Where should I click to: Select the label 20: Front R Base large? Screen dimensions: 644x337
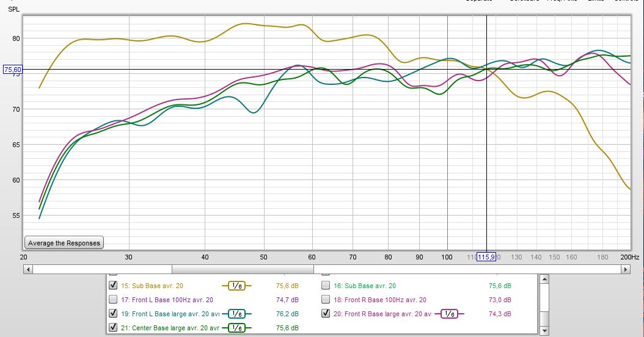(x=382, y=314)
